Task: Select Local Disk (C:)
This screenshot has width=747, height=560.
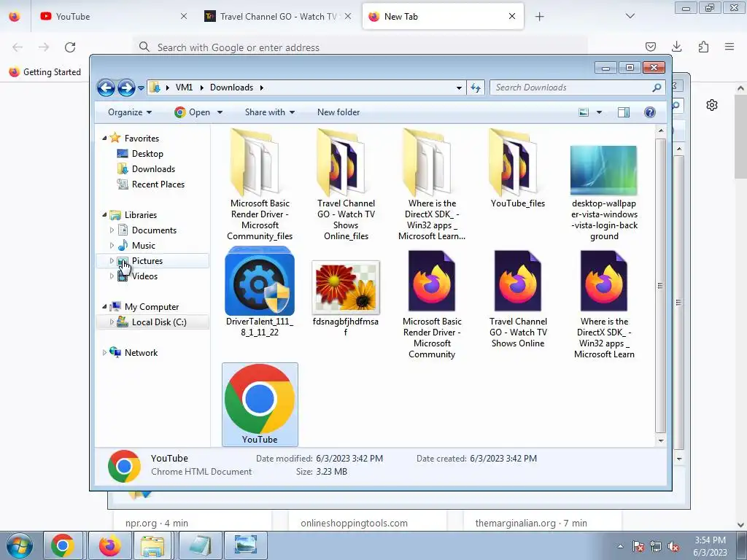Action: tap(158, 322)
